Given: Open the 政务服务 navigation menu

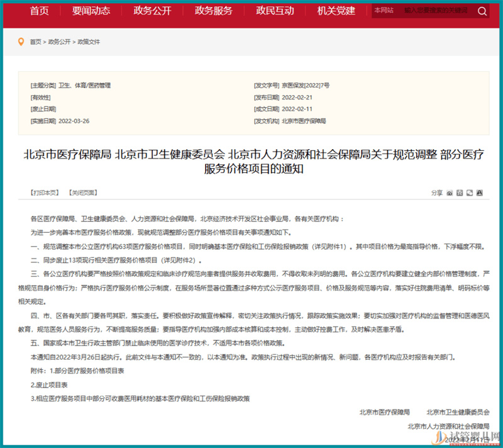Looking at the screenshot, I should coord(213,11).
